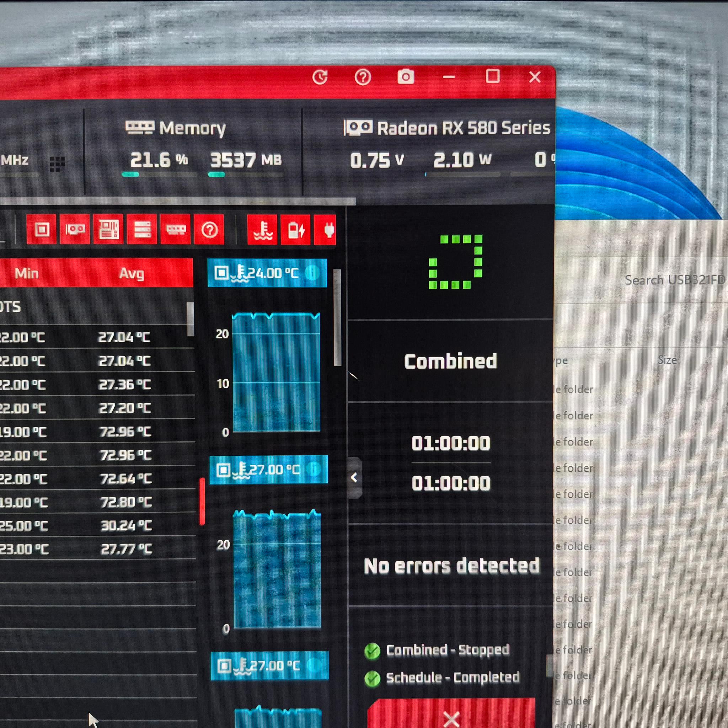Click Radeon RX 580 Series heading
The width and height of the screenshot is (728, 728).
(464, 128)
